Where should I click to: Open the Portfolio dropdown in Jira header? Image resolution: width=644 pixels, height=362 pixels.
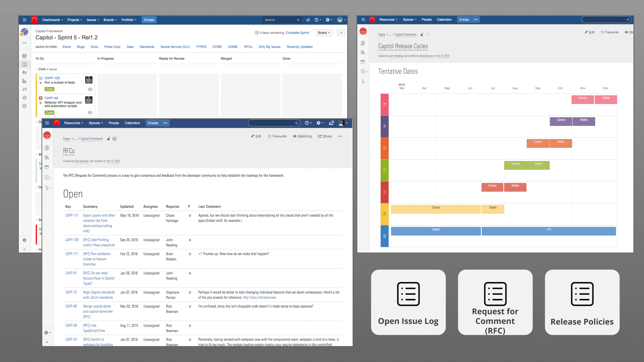(x=129, y=20)
